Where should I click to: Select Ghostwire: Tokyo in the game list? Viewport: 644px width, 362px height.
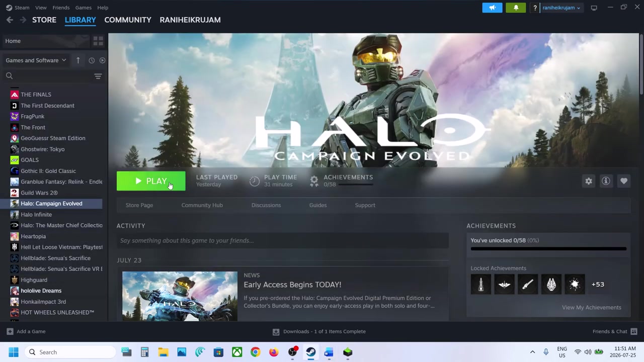point(42,149)
